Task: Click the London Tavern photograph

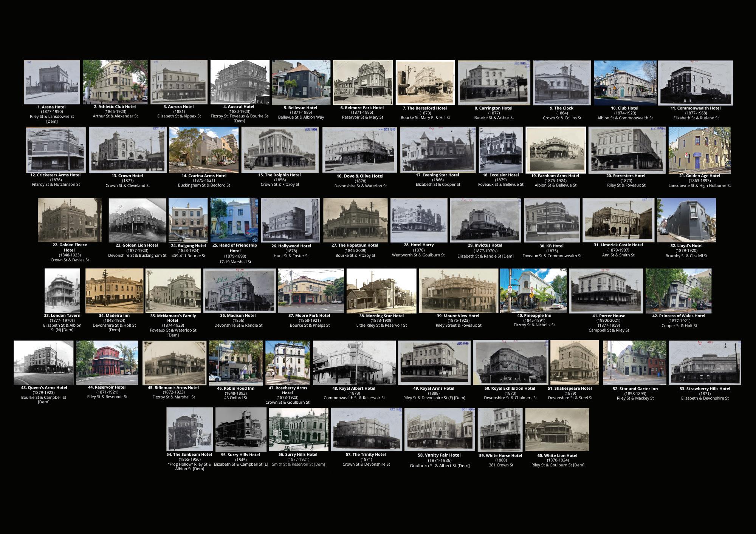Action: pos(62,290)
